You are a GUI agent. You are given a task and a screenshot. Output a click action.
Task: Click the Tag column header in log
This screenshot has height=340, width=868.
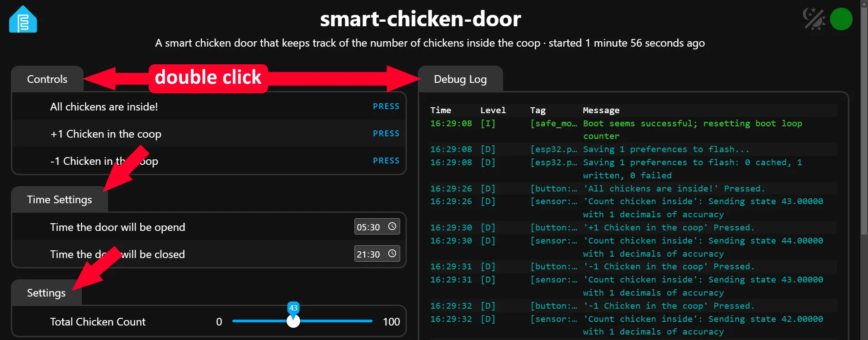point(538,110)
